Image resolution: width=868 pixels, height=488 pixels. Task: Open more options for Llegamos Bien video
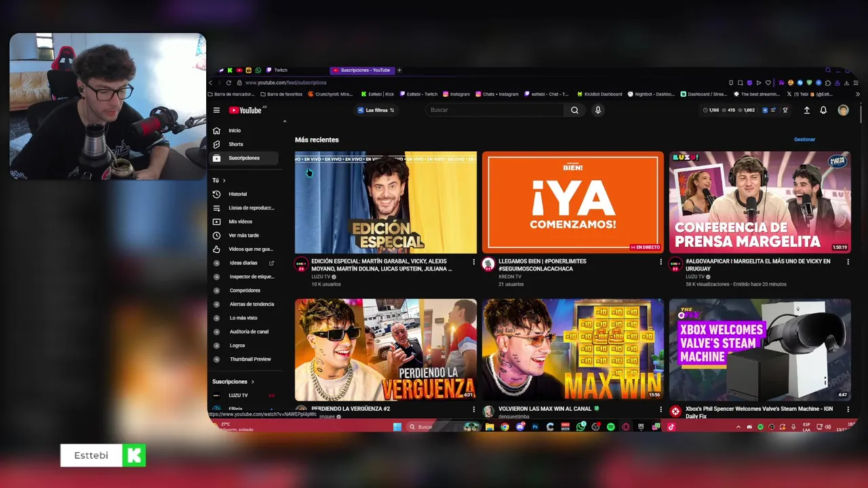[660, 262]
